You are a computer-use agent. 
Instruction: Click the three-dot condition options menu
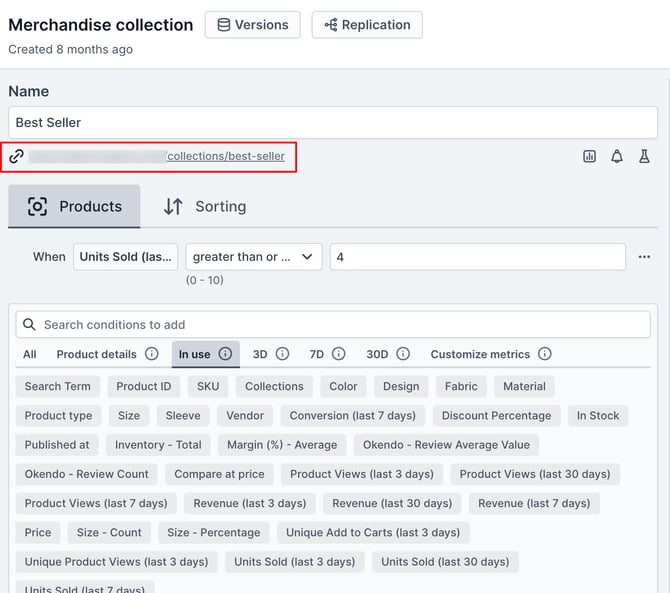click(644, 257)
